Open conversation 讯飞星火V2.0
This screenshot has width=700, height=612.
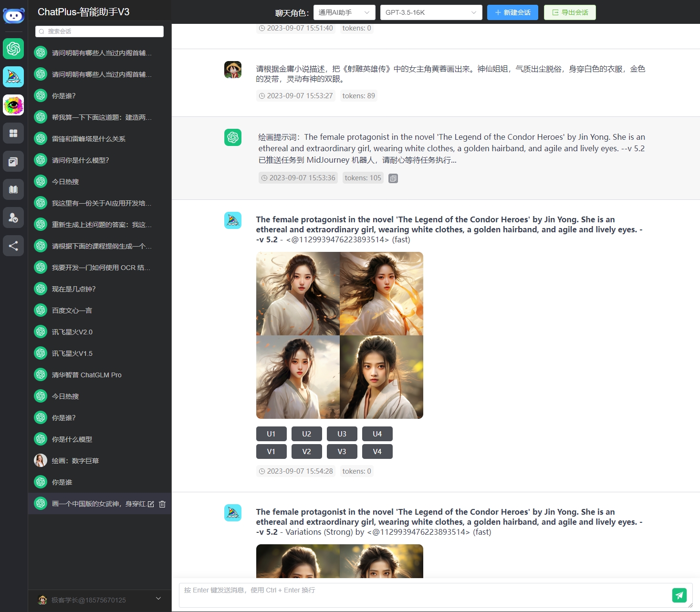coord(99,332)
